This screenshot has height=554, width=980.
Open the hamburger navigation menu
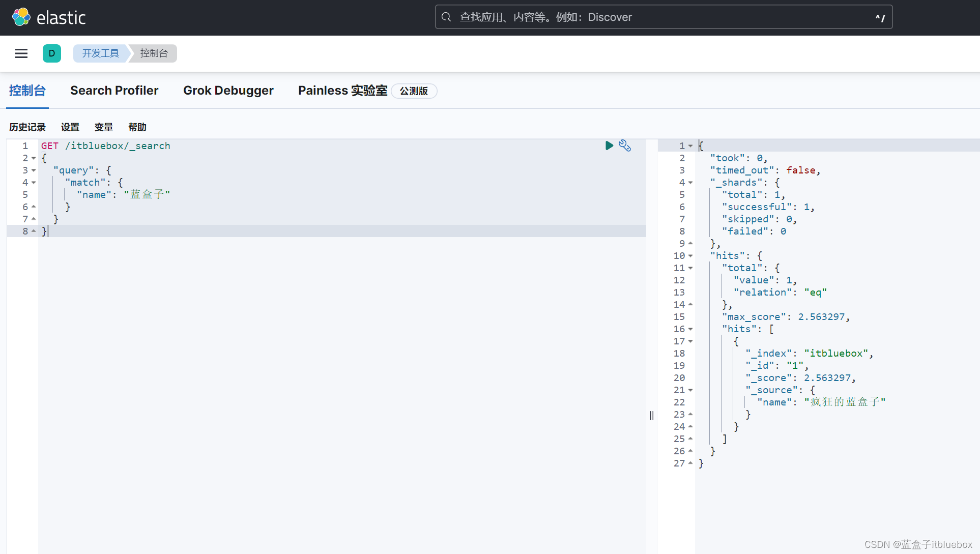(x=21, y=53)
